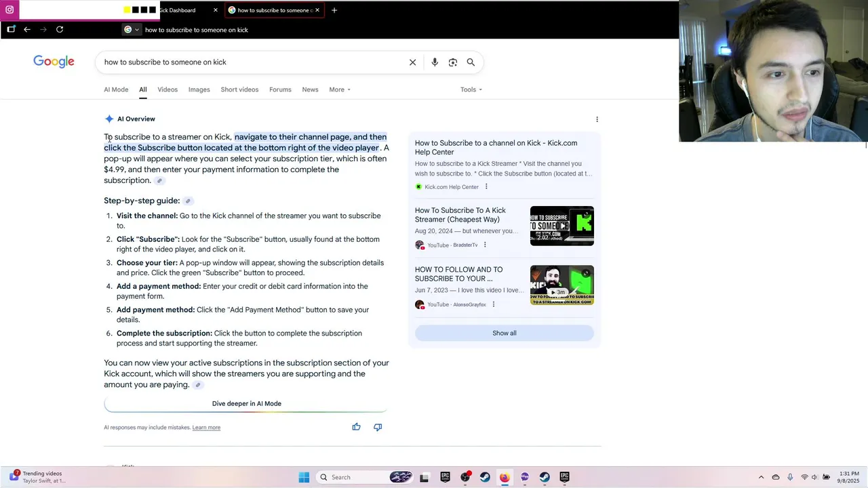Click the AI Overview heading

[x=136, y=119]
